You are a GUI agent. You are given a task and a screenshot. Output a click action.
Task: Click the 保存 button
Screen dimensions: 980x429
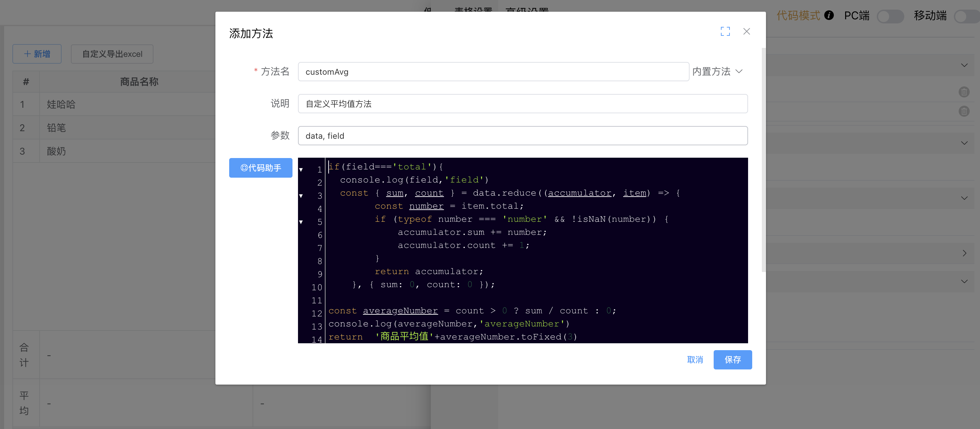click(x=732, y=360)
